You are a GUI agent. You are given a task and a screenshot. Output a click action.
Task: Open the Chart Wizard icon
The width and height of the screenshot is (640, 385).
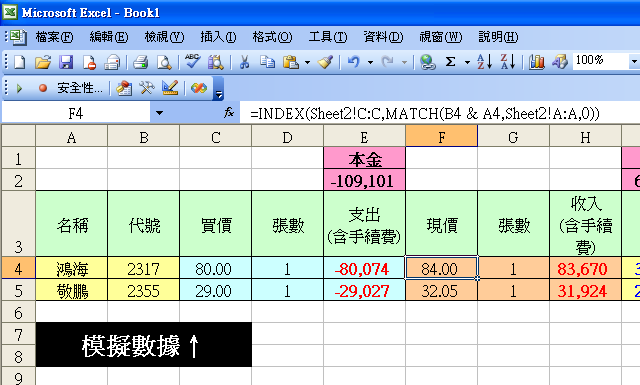coord(536,62)
